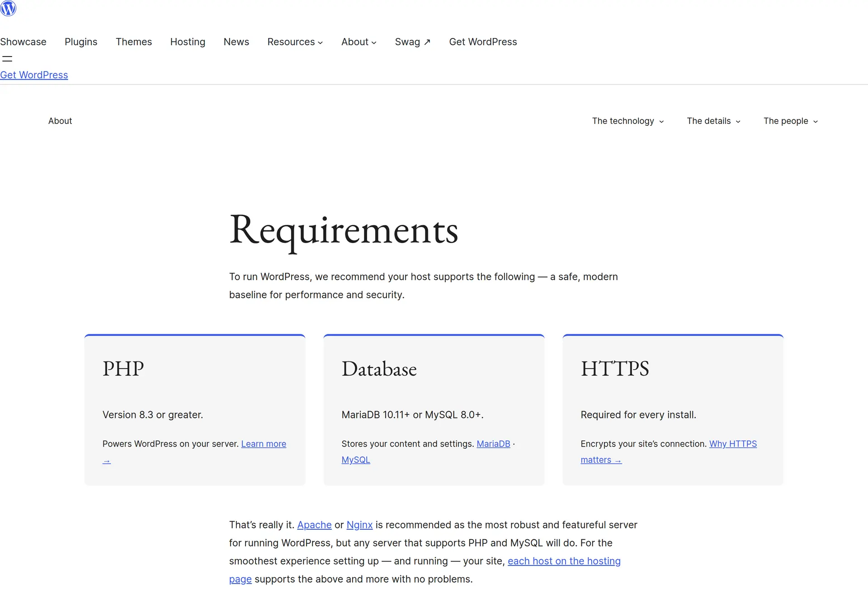Open the Swag external link
The width and height of the screenshot is (868, 603).
click(x=413, y=42)
